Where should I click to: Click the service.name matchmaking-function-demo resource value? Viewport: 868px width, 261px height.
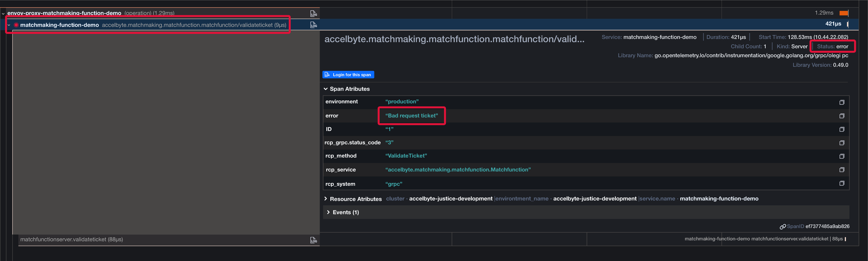coord(719,199)
